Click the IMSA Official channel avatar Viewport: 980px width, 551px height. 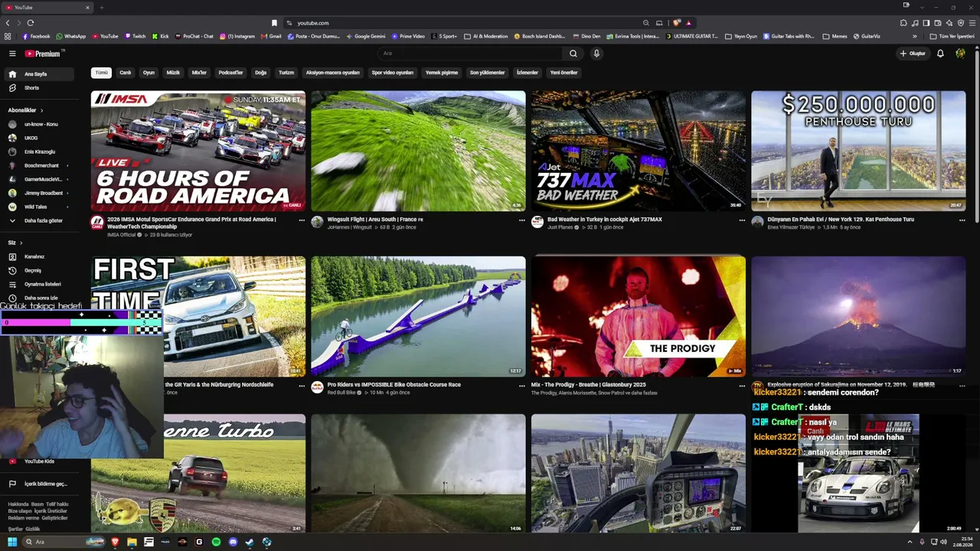(x=97, y=222)
